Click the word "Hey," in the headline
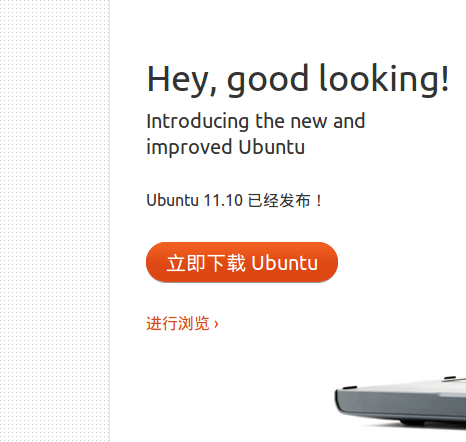 tap(182, 80)
